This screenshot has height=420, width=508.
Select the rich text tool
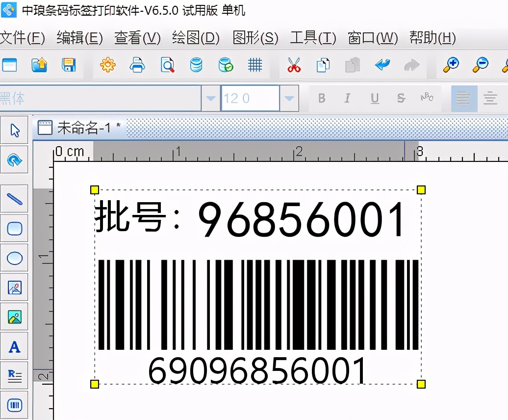tap(15, 376)
